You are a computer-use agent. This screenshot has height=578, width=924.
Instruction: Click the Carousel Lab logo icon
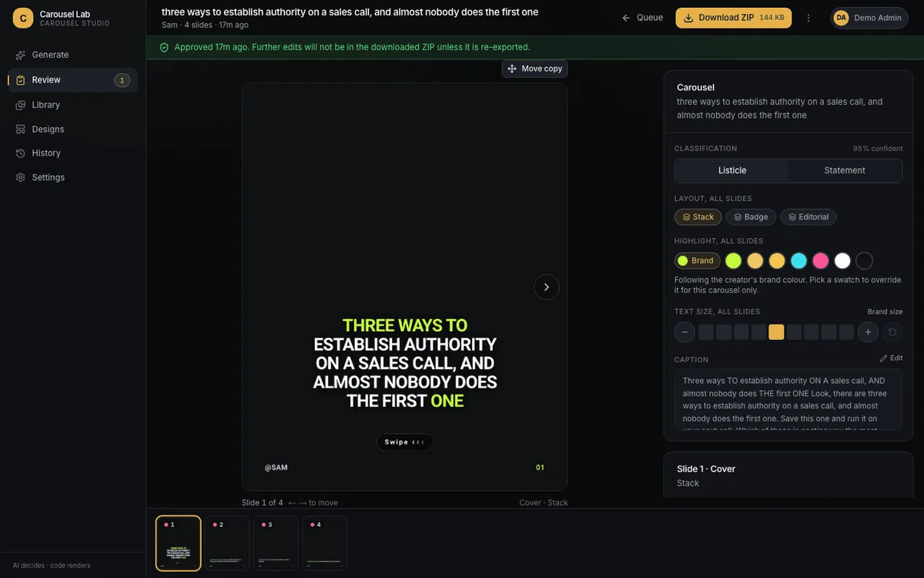pos(23,18)
